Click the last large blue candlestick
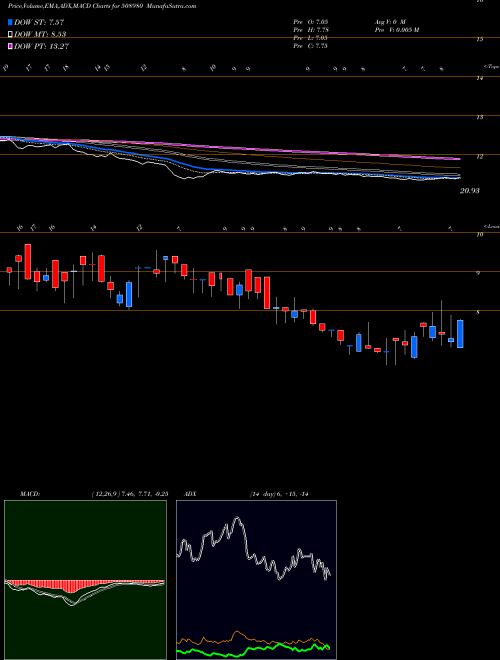This screenshot has height=660, width=500. click(x=460, y=334)
